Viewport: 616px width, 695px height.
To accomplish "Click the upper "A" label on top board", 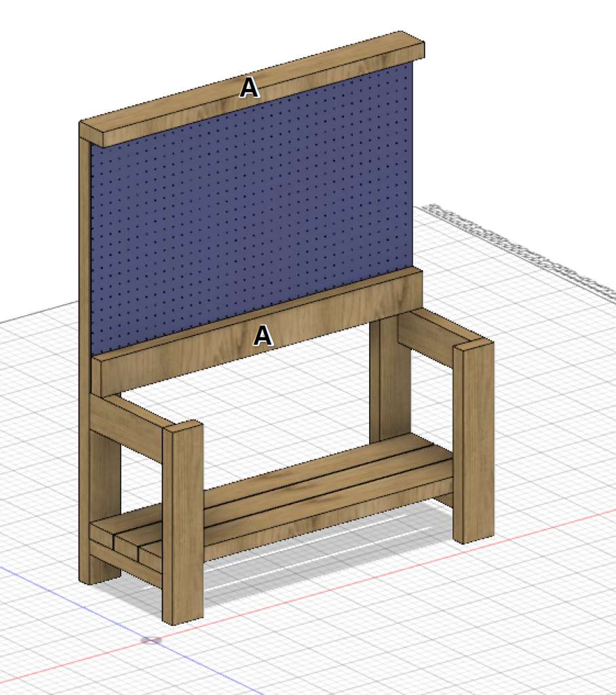I will [x=249, y=88].
